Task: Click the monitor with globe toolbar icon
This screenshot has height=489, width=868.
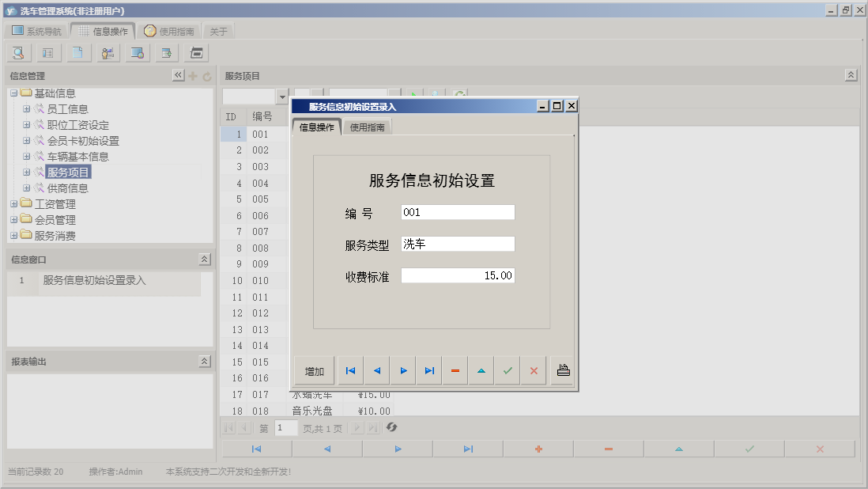Action: [138, 53]
